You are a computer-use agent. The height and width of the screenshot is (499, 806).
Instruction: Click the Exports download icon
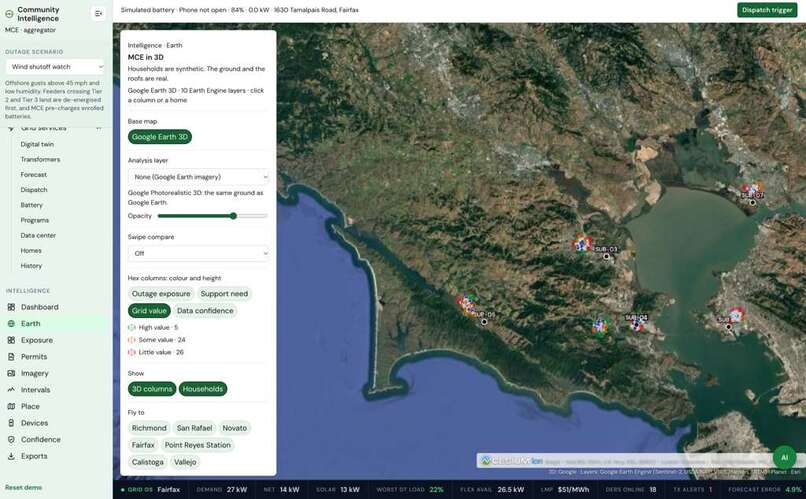pos(11,456)
